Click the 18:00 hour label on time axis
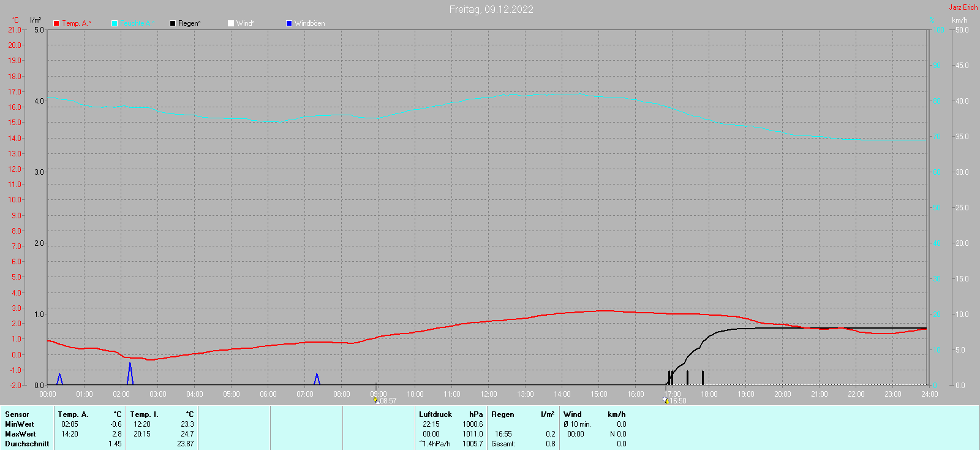The height and width of the screenshot is (450, 980). point(709,394)
